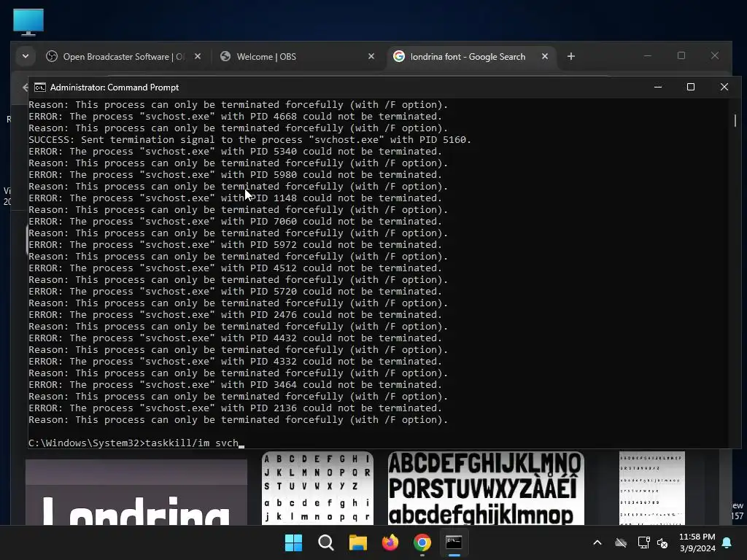Close the londrina font search tab
Viewport: 747px width, 560px height.
(x=545, y=57)
